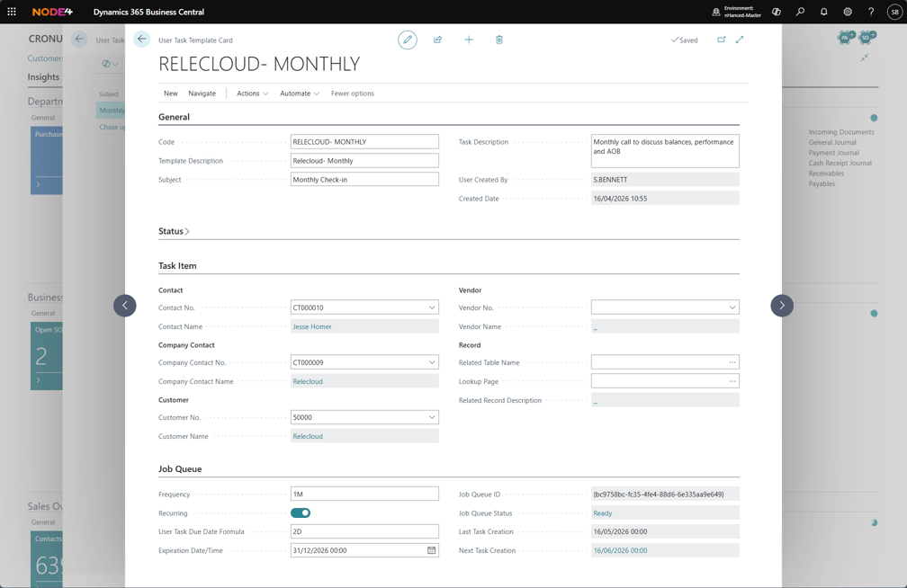Open the Automate menu dropdown
Viewport: 907px width, 588px height.
(300, 94)
